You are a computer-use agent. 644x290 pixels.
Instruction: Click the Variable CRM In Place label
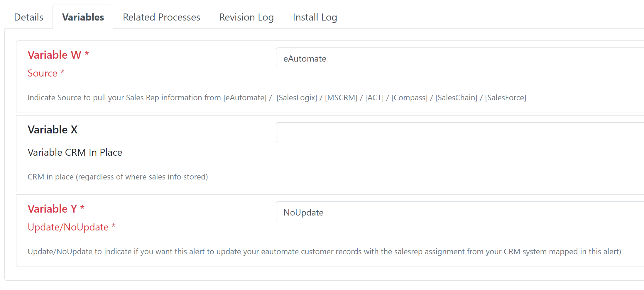(x=75, y=152)
